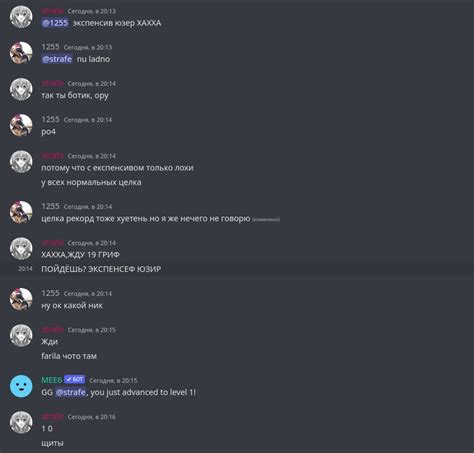The width and height of the screenshot is (474, 453).
Task: Click @strafe mention in MEE6 level message
Action: pyautogui.click(x=70, y=392)
